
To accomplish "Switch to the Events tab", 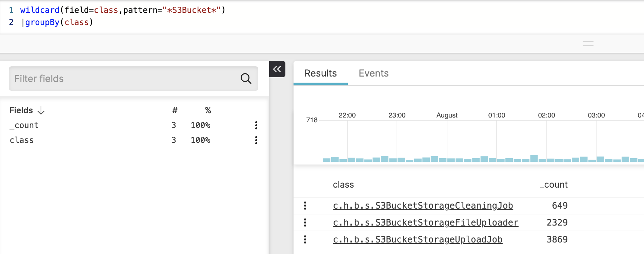I will (374, 73).
